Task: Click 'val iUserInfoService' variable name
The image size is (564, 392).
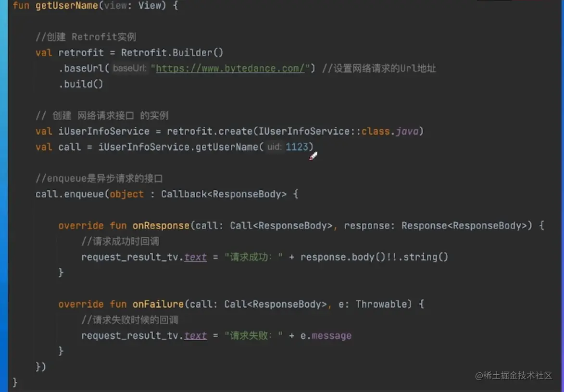Action: (x=104, y=131)
